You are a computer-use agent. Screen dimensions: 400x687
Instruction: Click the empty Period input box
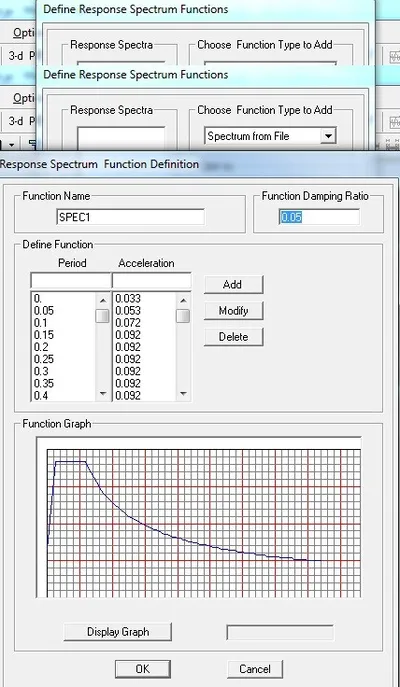71,280
